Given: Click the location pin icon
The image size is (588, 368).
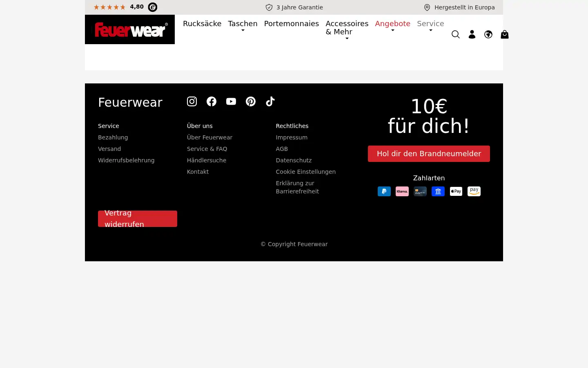Looking at the screenshot, I should click(x=427, y=7).
